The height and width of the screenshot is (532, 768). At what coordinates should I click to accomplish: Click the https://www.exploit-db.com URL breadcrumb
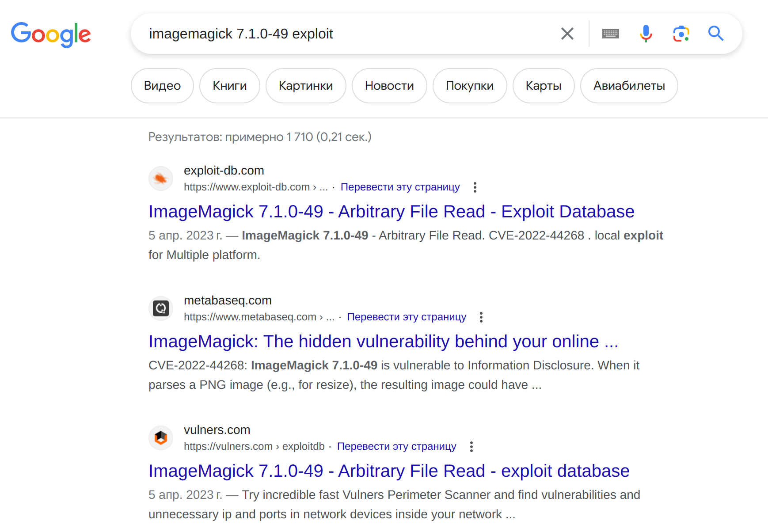256,187
